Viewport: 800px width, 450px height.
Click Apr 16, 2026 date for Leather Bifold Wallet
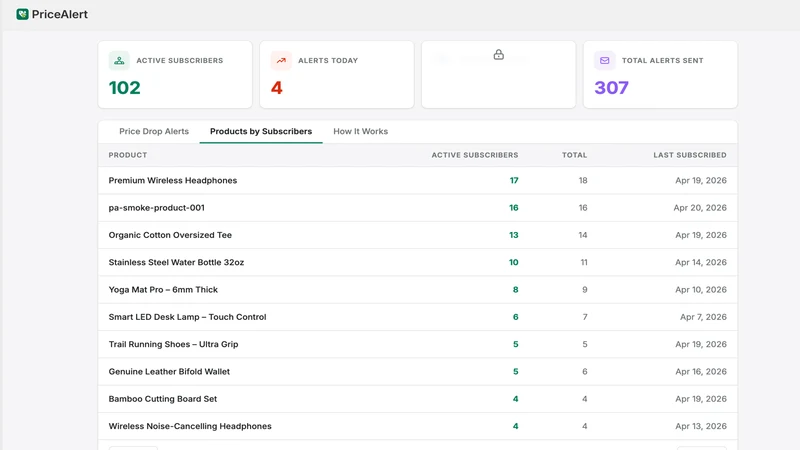click(701, 371)
